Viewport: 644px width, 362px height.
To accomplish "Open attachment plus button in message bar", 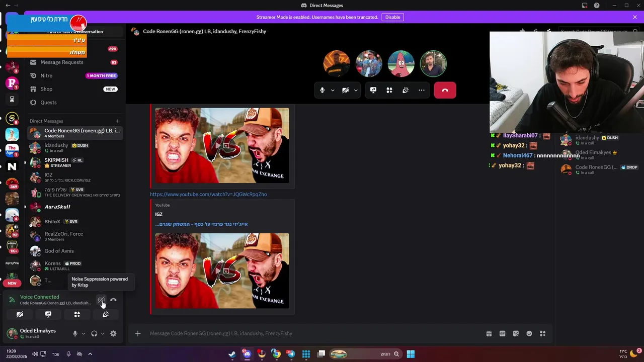I will (x=138, y=333).
